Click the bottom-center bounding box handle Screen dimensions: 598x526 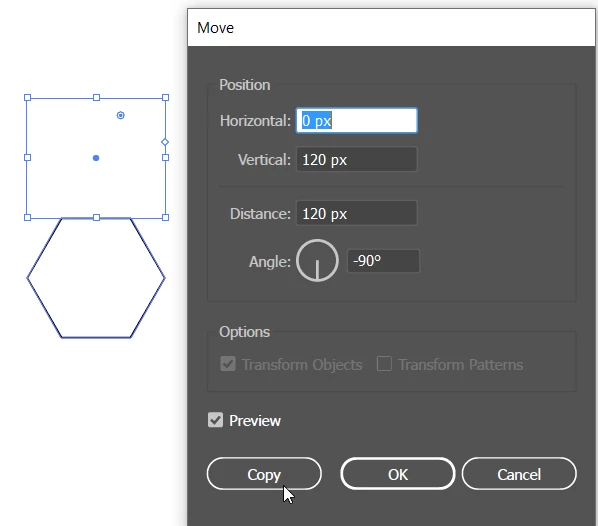[x=96, y=217]
